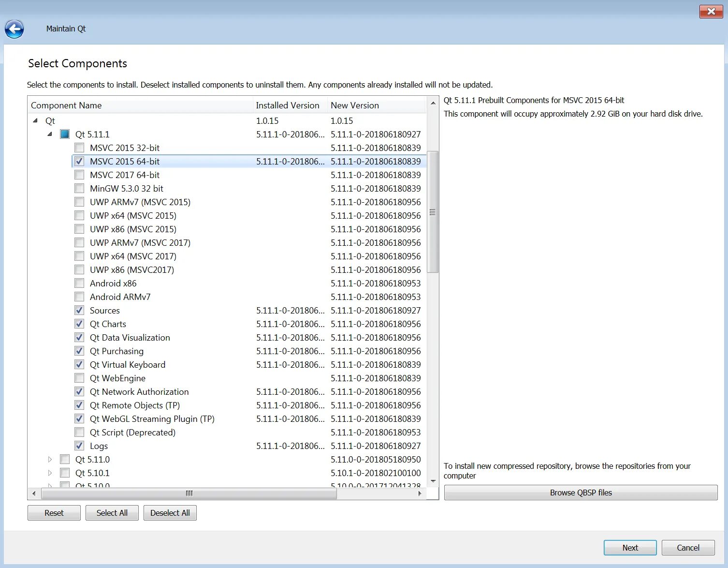Select Qt Script (Deprecated) row label

point(132,432)
